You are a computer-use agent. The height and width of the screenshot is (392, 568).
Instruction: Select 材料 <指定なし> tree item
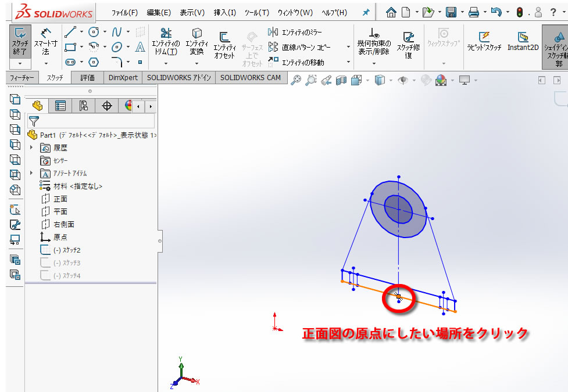[x=71, y=186]
